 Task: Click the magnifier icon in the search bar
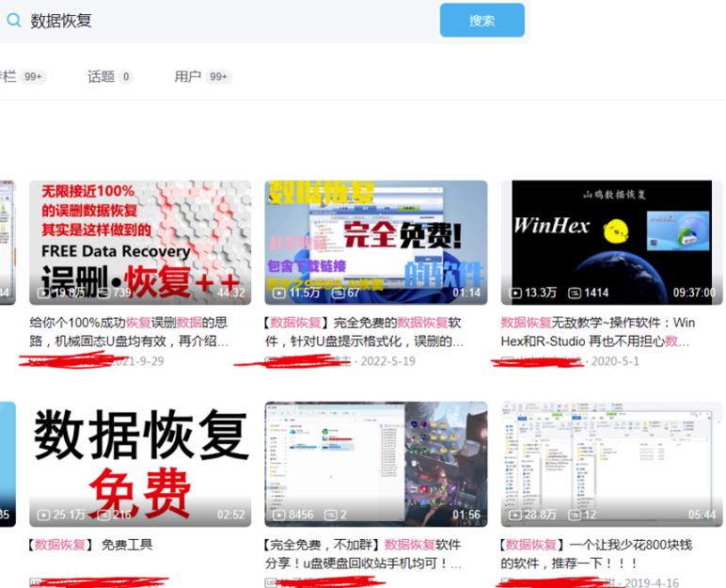click(x=14, y=21)
